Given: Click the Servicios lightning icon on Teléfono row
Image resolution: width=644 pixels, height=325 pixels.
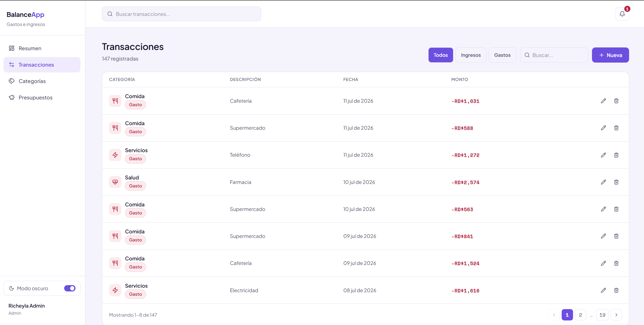Looking at the screenshot, I should 115,155.
